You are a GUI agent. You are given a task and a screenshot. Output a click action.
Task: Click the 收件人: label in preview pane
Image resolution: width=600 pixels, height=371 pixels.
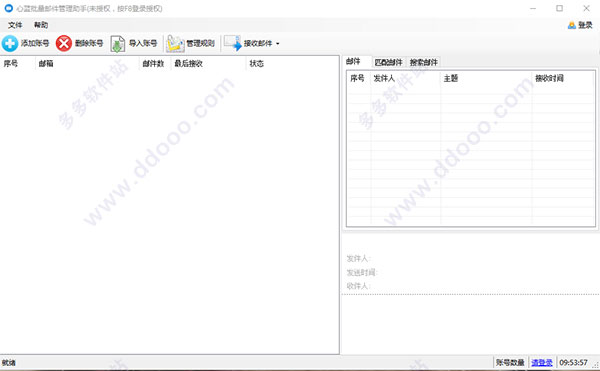coord(359,286)
